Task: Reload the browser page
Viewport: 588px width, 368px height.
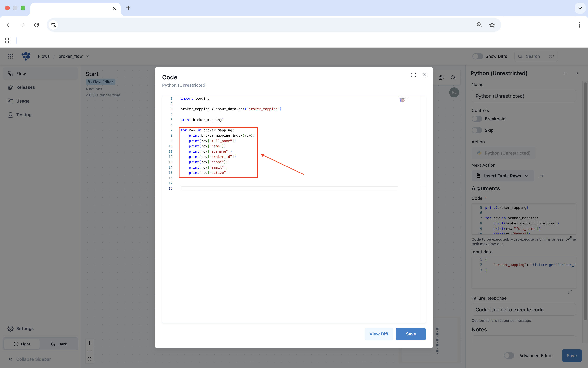Action: click(36, 25)
